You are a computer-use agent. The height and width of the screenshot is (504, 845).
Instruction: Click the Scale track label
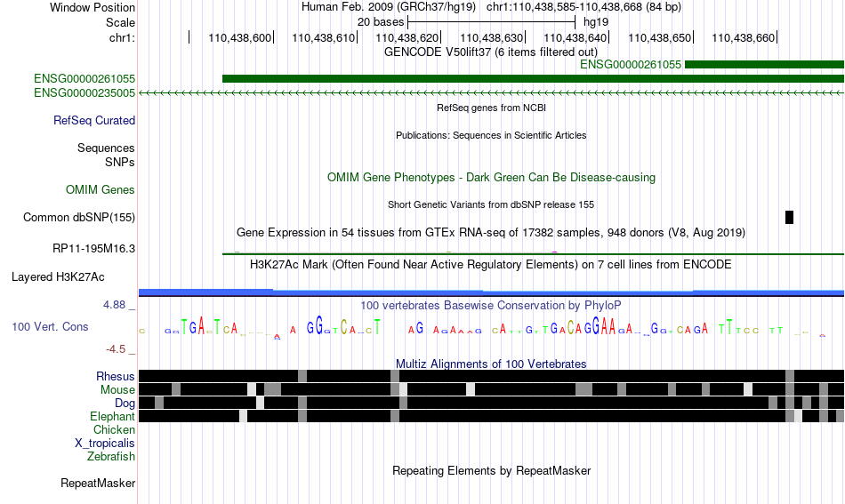120,22
